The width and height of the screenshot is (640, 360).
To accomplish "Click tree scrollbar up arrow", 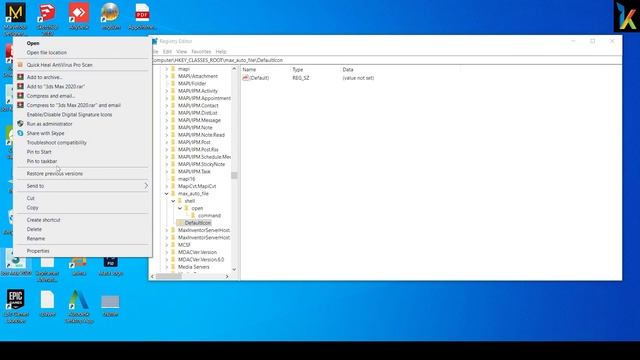I will 234,69.
